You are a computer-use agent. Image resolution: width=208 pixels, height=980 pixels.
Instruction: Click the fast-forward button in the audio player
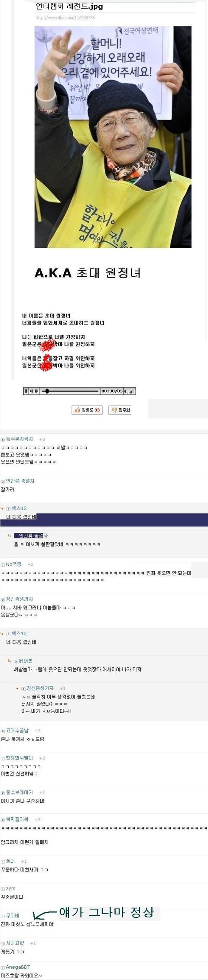click(x=36, y=391)
